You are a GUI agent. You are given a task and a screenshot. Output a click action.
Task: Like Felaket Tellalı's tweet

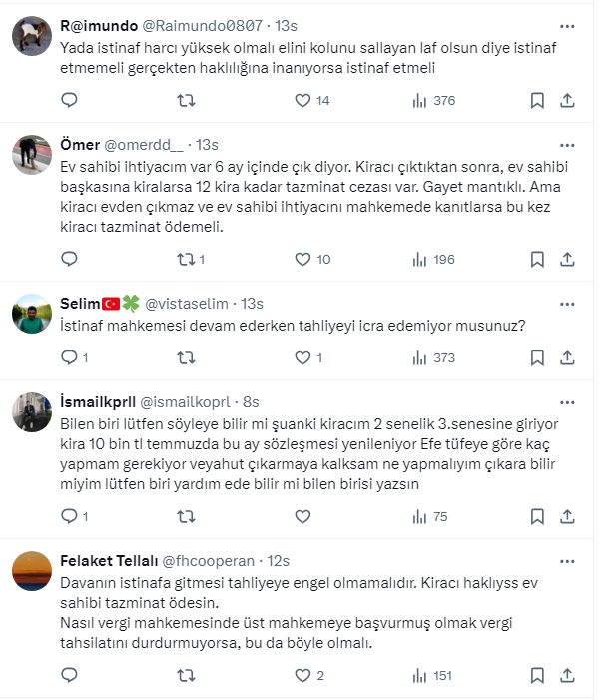tap(303, 675)
